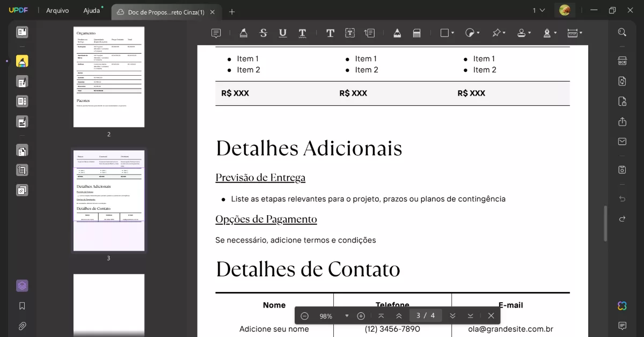Select the Pencil drawing tool
644x337 pixels.
coord(397,33)
